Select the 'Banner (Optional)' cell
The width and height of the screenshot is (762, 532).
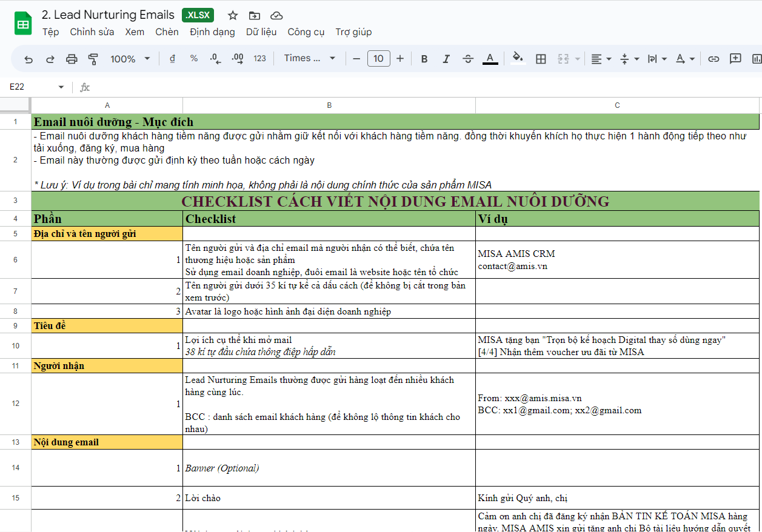coord(329,468)
